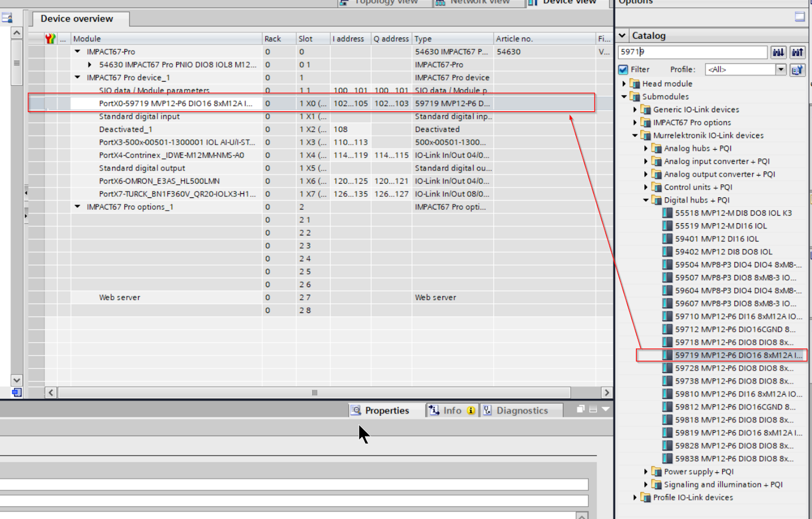Select the PortX7-TURCK_BN1F360V module row
Image resolution: width=812 pixels, height=519 pixels.
(x=321, y=194)
